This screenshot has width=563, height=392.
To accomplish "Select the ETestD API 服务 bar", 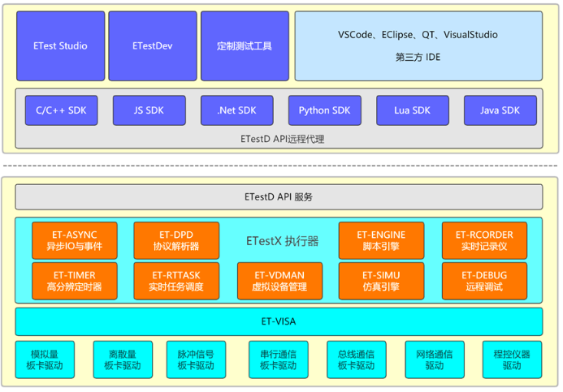I will (279, 197).
